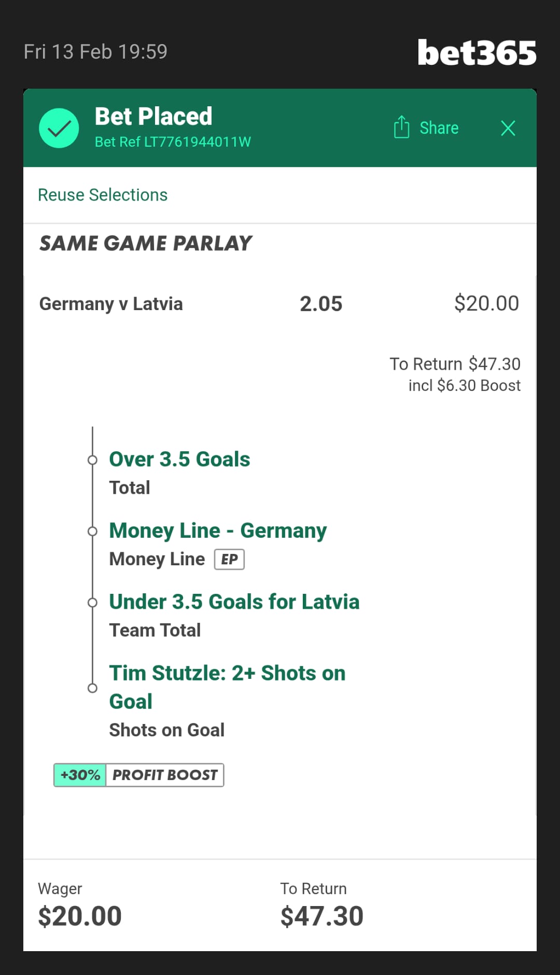Click the Tim Stutzle leg circle marker
The width and height of the screenshot is (560, 975).
[92, 688]
